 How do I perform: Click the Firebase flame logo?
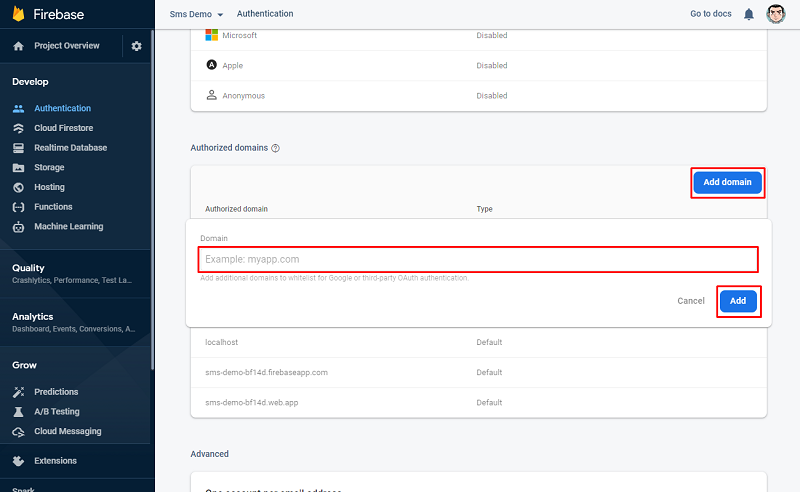(18, 14)
